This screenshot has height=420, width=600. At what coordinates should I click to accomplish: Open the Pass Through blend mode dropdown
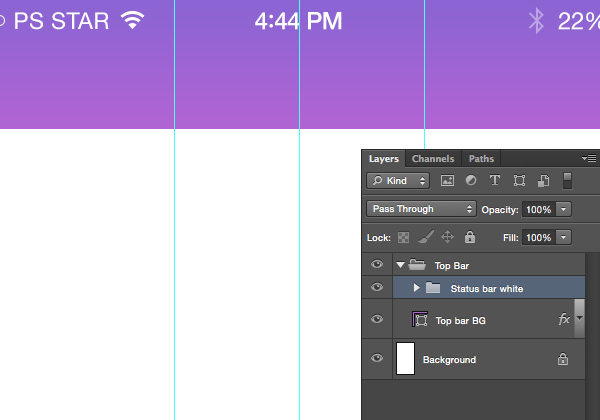click(421, 209)
